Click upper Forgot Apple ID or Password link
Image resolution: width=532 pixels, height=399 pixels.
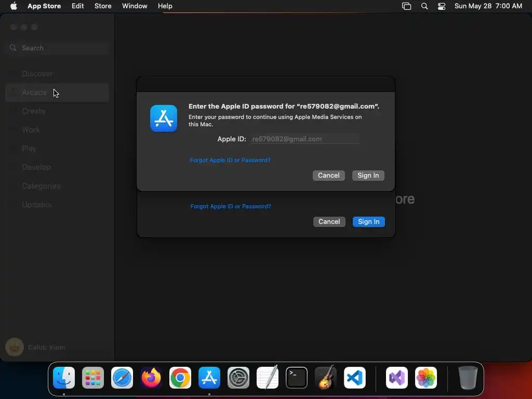click(x=230, y=160)
